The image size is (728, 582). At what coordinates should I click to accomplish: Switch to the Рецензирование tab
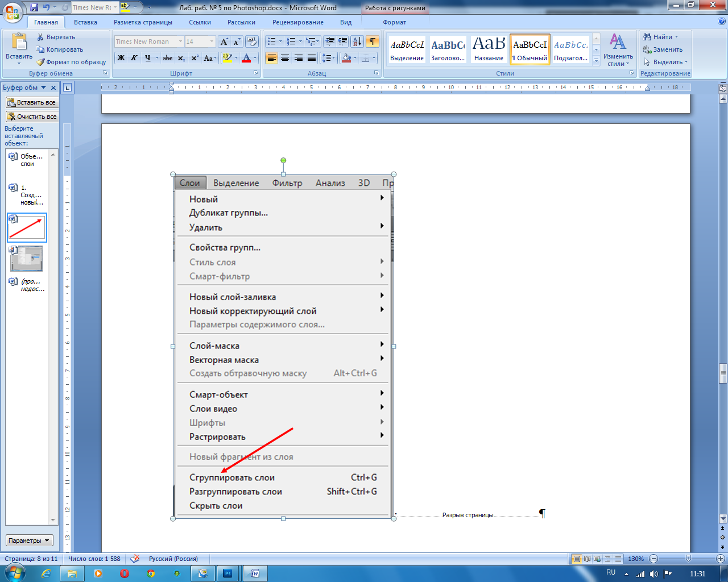coord(298,22)
